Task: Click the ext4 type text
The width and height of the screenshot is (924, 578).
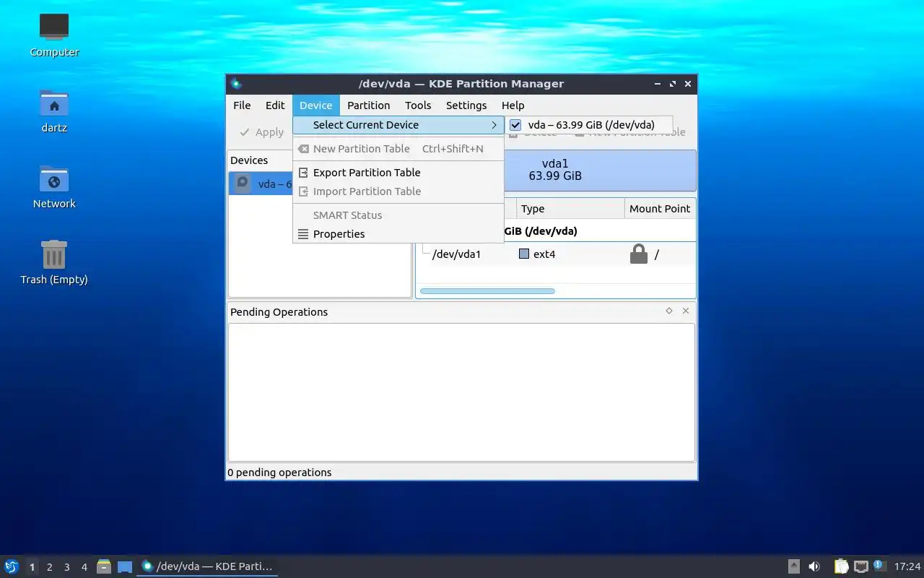Action: click(544, 254)
